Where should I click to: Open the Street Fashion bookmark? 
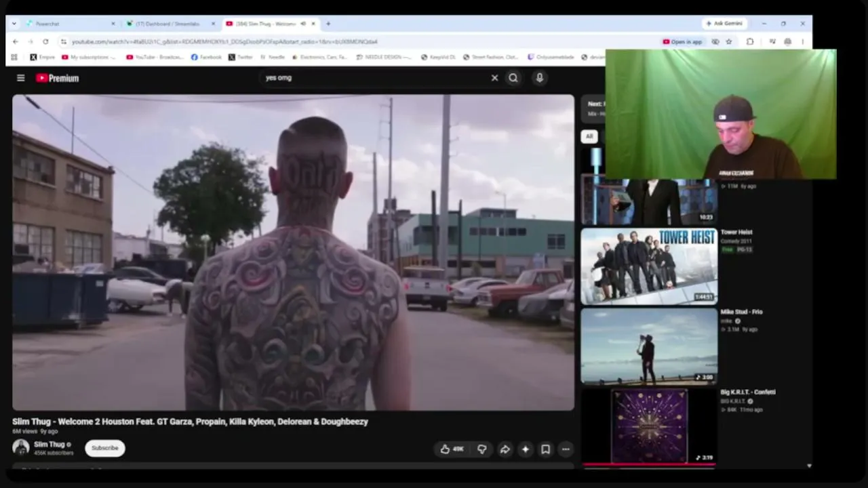[x=491, y=58]
